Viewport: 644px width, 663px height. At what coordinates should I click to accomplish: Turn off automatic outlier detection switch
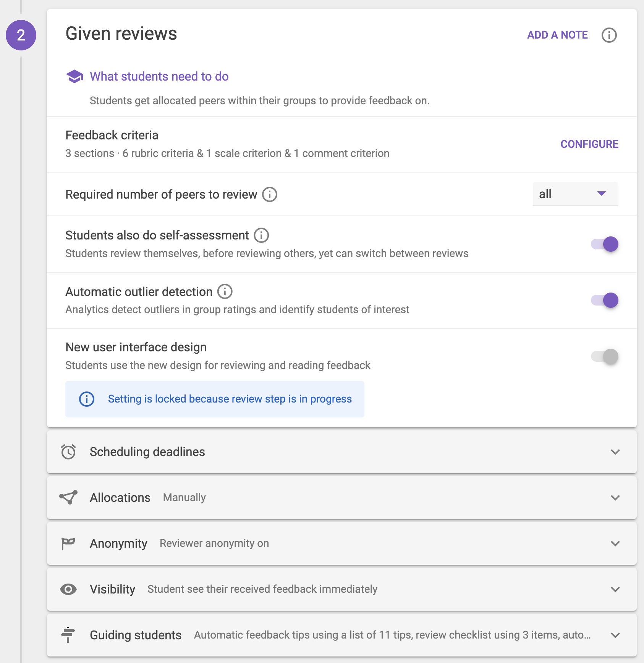(604, 300)
